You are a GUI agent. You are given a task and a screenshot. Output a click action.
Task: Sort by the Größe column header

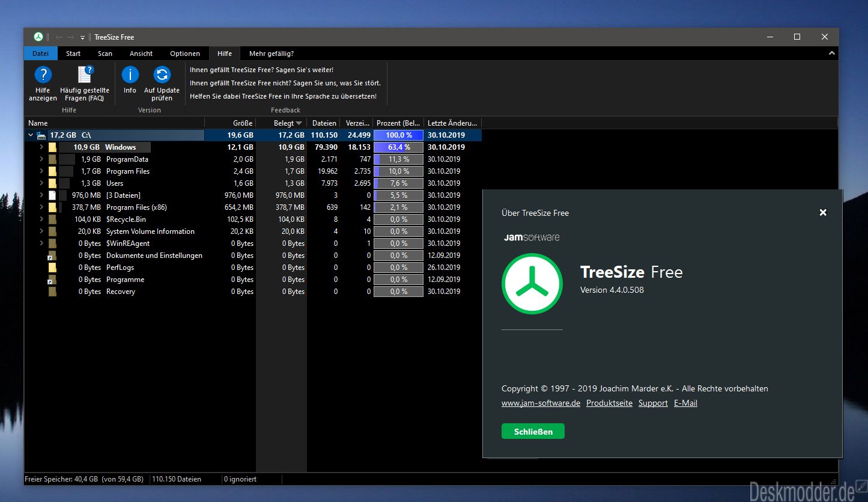pos(231,123)
